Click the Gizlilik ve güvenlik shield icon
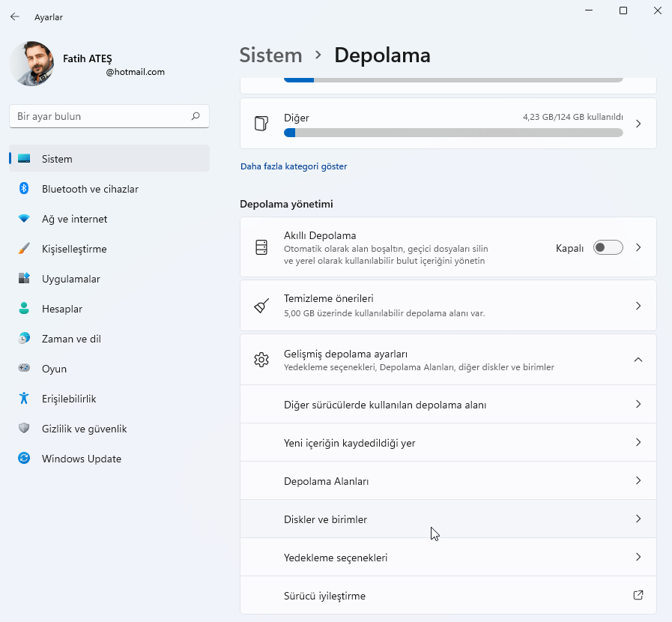Screen dimensions: 672x622 tap(22, 429)
